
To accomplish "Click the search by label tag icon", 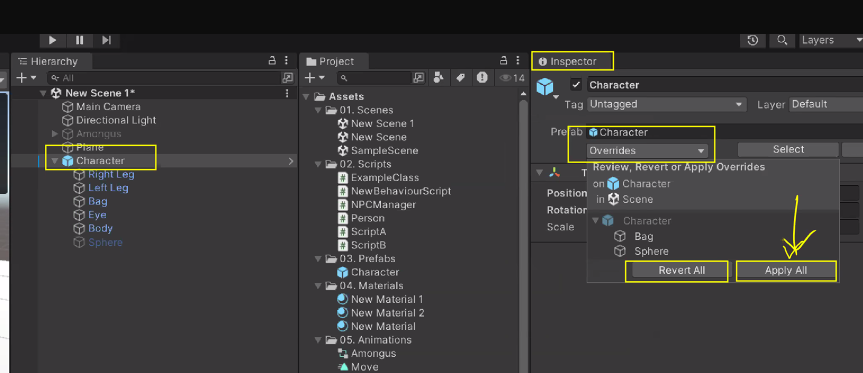I will coord(461,78).
